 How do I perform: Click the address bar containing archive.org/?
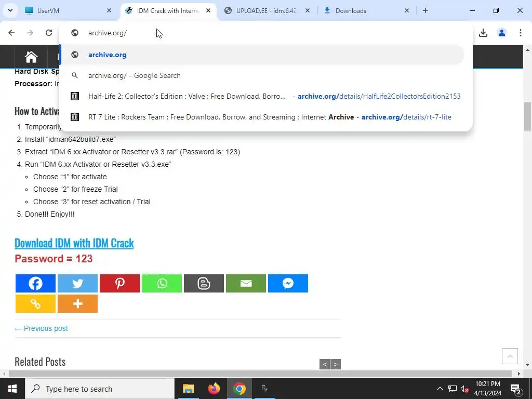(x=266, y=33)
